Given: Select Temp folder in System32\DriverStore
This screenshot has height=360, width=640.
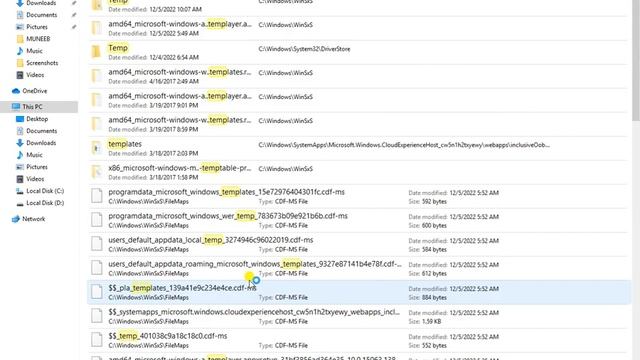Looking at the screenshot, I should click(x=357, y=52).
